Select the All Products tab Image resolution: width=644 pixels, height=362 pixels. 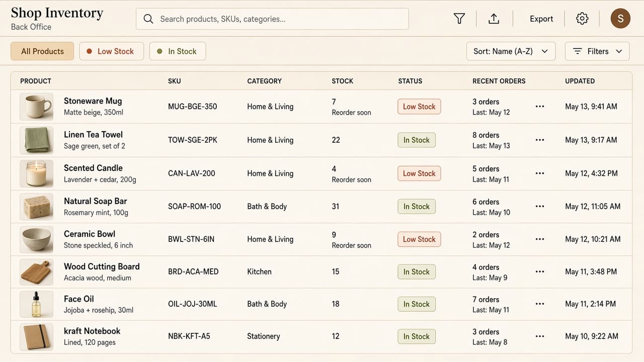pyautogui.click(x=42, y=51)
